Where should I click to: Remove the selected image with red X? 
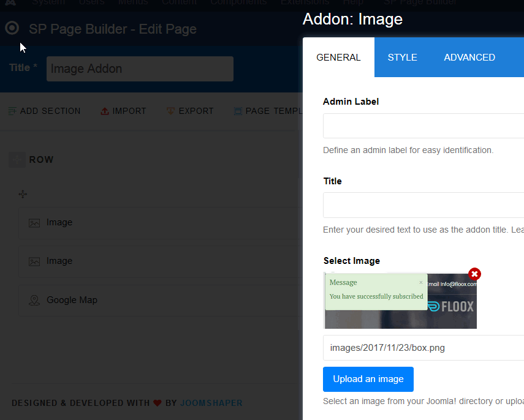click(x=474, y=274)
